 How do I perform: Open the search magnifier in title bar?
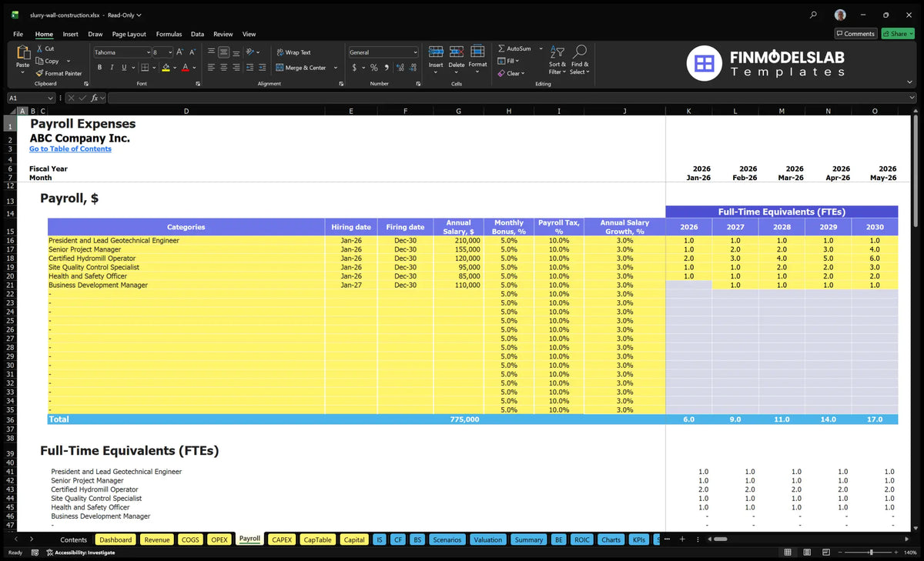click(814, 15)
